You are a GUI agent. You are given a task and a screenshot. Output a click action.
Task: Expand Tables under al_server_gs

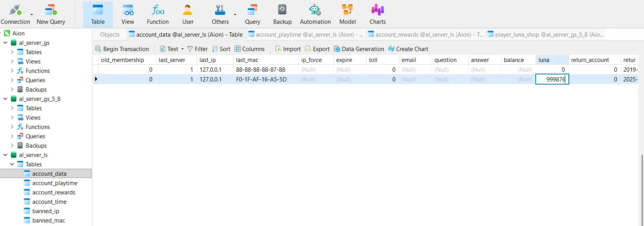12,52
